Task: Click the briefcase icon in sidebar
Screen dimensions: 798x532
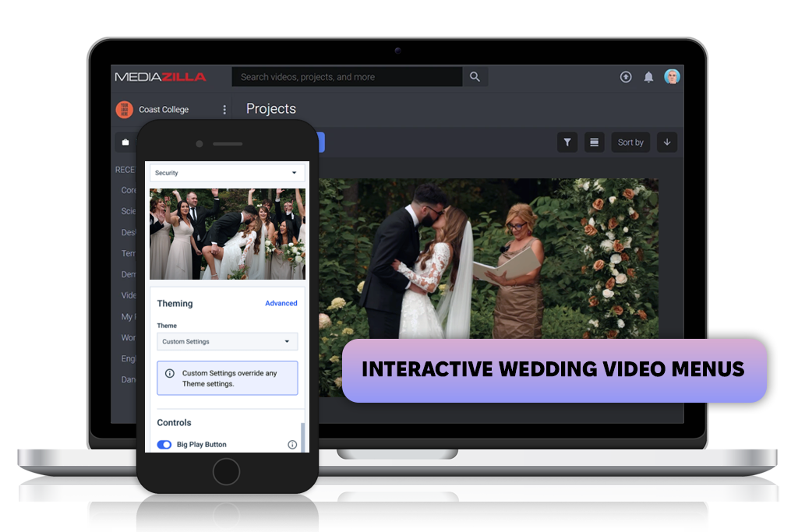Action: [125, 142]
